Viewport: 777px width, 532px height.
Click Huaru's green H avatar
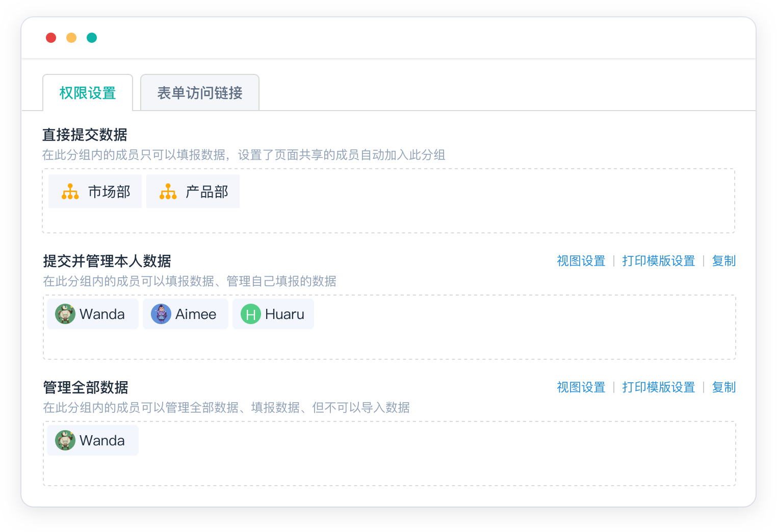coord(251,314)
